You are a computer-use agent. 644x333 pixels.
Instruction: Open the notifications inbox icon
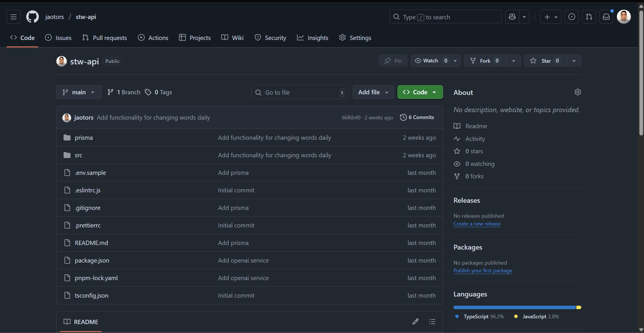606,17
